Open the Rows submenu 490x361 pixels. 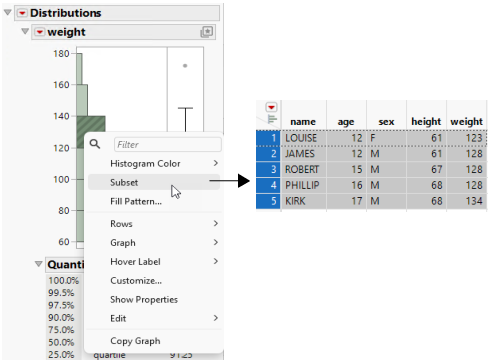154,224
